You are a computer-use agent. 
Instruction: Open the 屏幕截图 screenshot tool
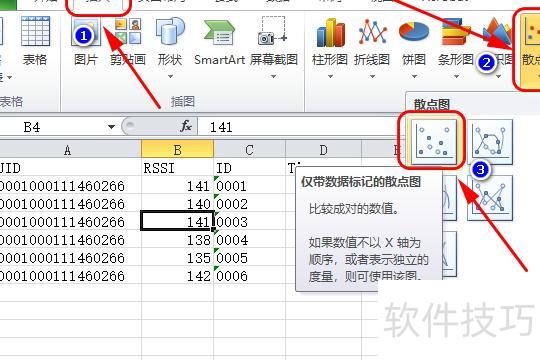coord(273,31)
